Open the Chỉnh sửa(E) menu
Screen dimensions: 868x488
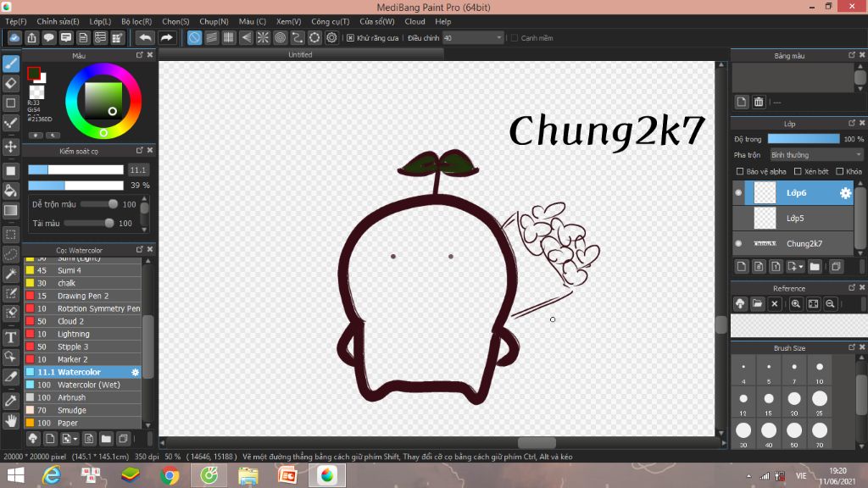click(58, 21)
